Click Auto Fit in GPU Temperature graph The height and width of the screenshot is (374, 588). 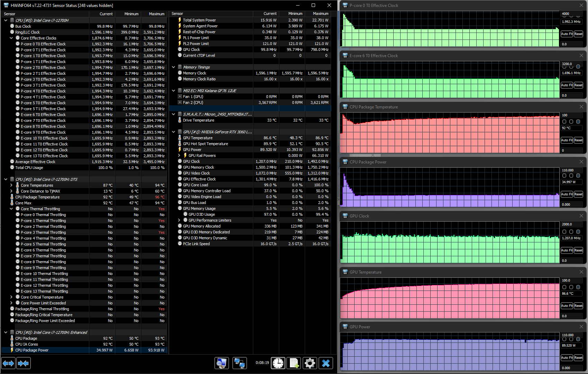tap(567, 306)
